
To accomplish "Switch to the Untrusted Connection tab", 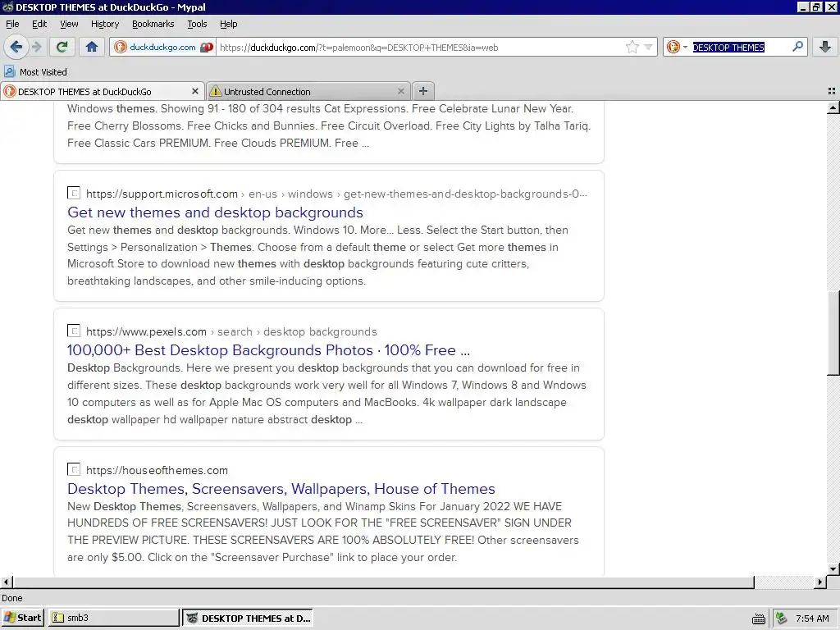I will tap(308, 92).
